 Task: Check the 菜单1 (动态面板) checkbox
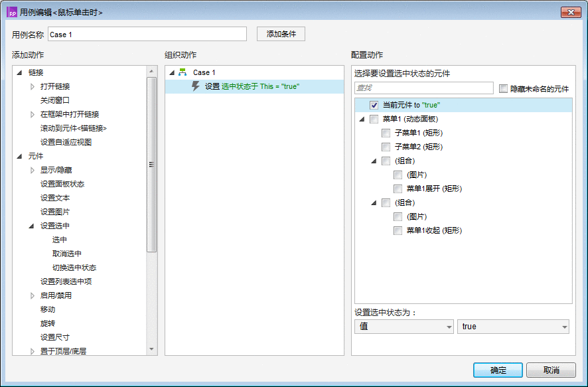(x=374, y=119)
